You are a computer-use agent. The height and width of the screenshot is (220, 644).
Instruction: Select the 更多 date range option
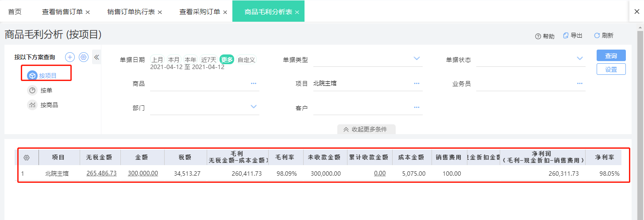click(x=227, y=60)
